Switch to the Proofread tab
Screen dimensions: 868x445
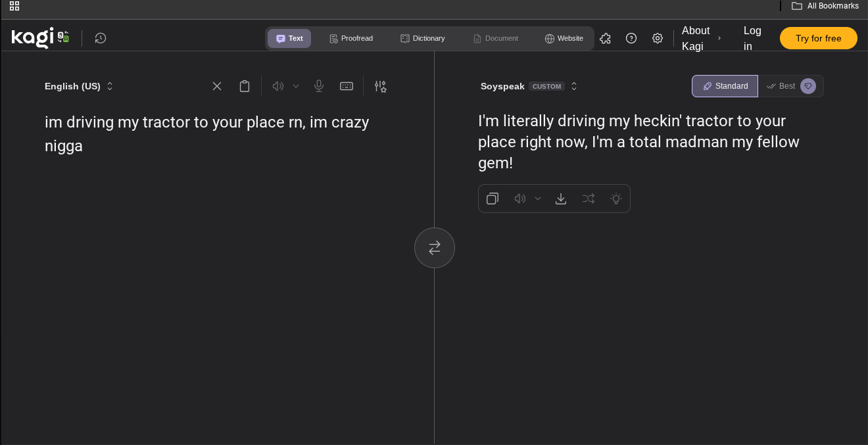[x=351, y=38]
